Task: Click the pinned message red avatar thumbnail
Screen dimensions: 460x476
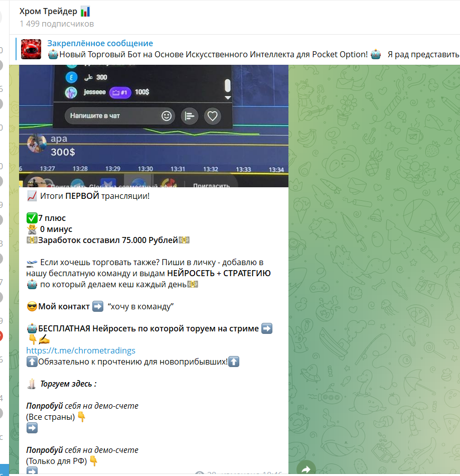Action: [31, 49]
